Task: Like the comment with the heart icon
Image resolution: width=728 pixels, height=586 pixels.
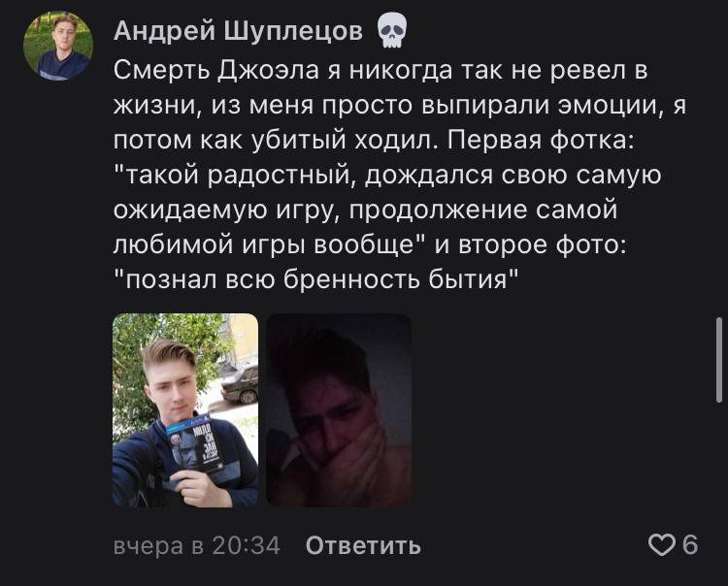Action: click(661, 544)
